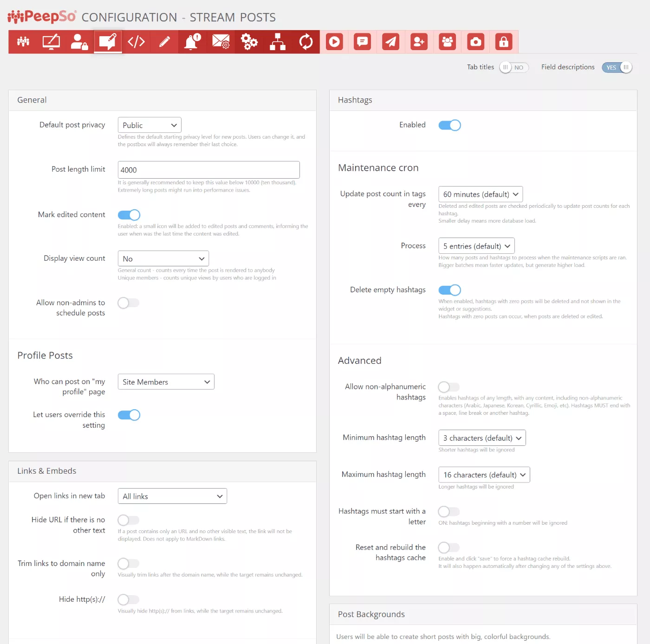Screen dimensions: 650x644
Task: Toggle Delete empty hashtags
Action: pos(450,290)
